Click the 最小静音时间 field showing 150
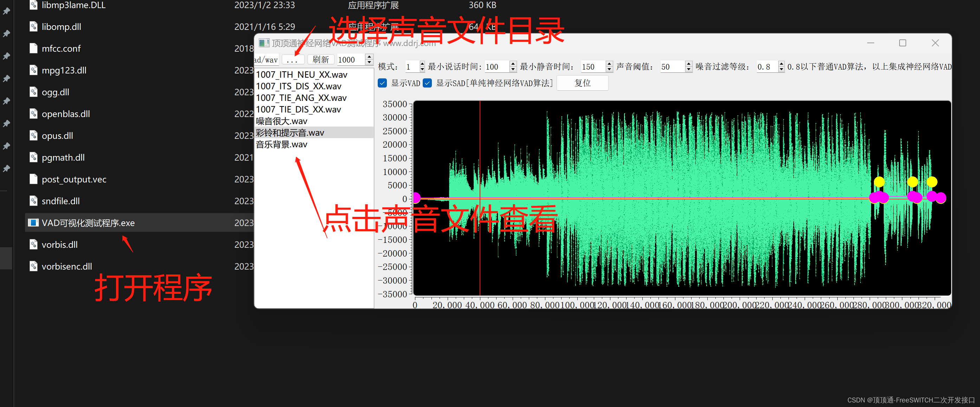The width and height of the screenshot is (980, 407). [x=593, y=66]
